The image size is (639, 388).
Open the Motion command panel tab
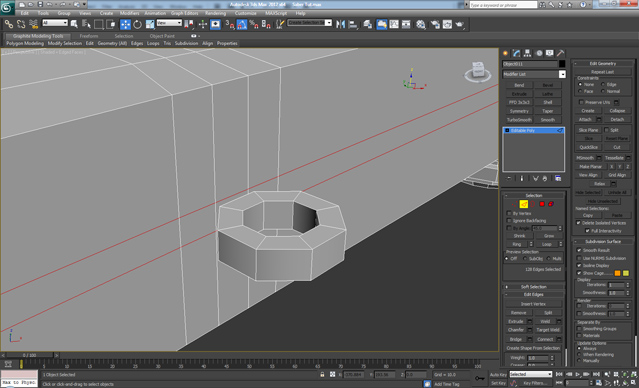pos(539,53)
